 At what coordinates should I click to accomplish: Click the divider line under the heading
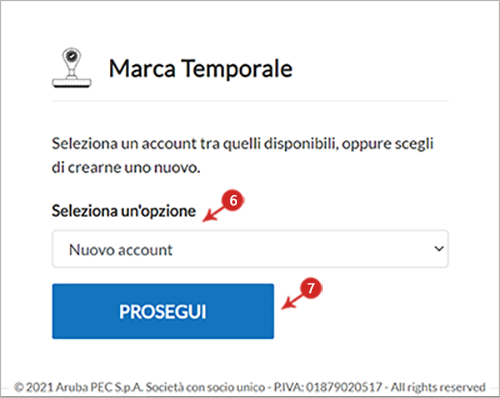[250, 100]
